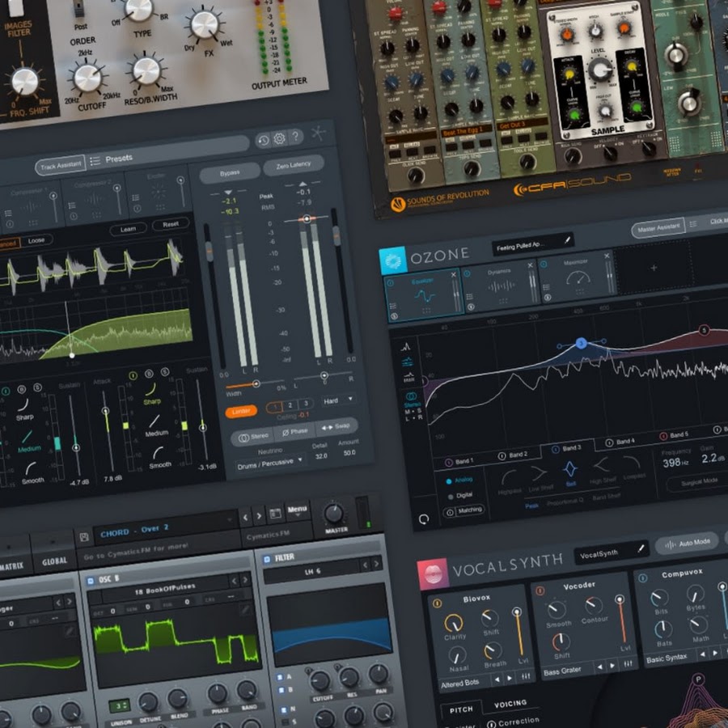
Task: Switch to the Band 4 tab
Action: tap(619, 442)
